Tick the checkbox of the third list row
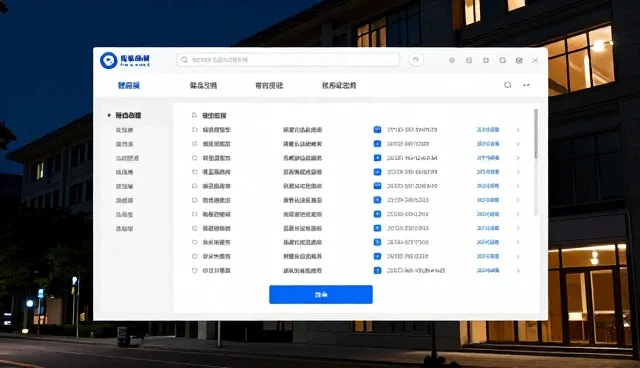Screen dimensions: 640x368 [x=194, y=158]
